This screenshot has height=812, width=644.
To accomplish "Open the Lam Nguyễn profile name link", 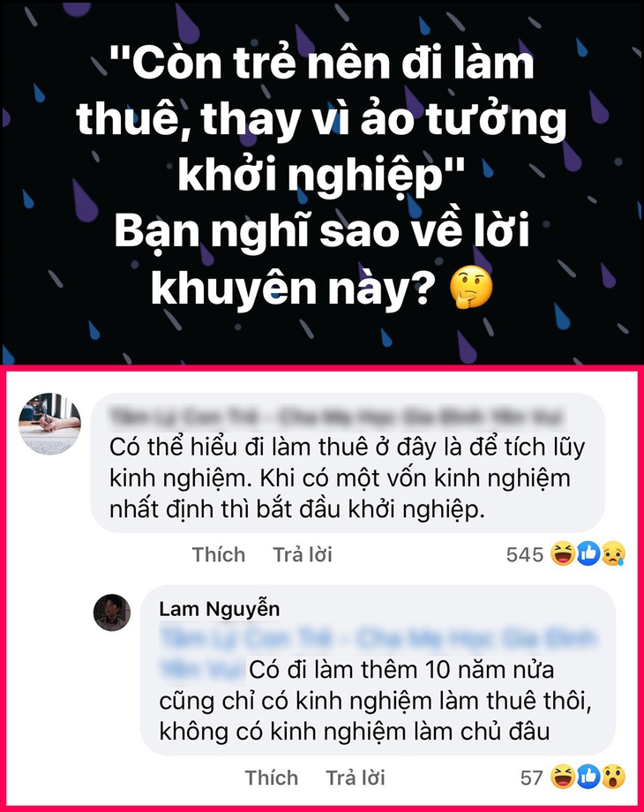I will (x=220, y=609).
